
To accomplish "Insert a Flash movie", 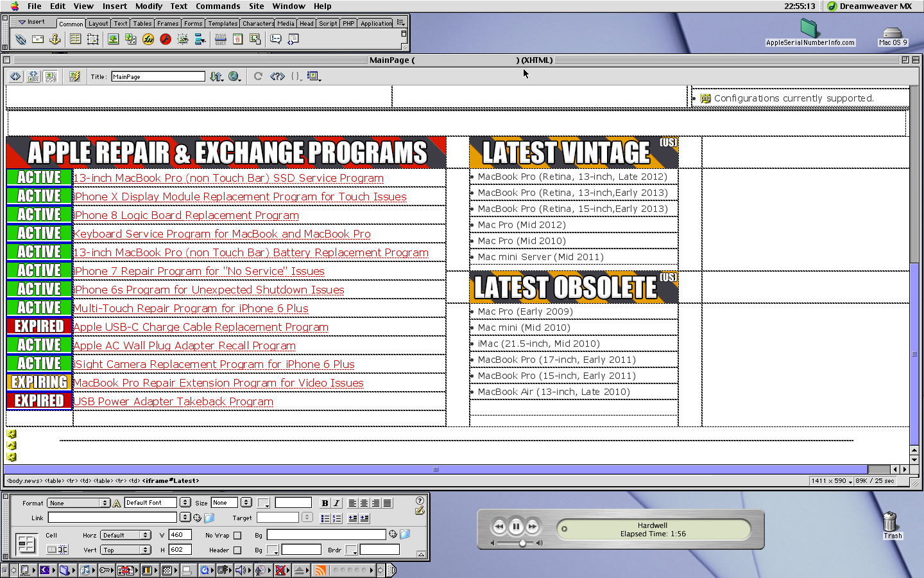I will click(x=166, y=39).
